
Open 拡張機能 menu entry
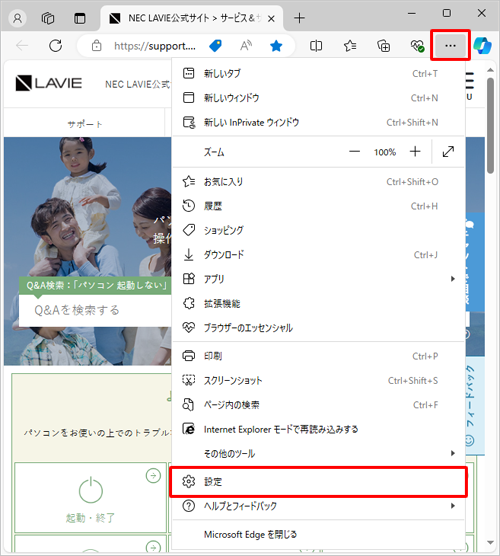tap(318, 304)
